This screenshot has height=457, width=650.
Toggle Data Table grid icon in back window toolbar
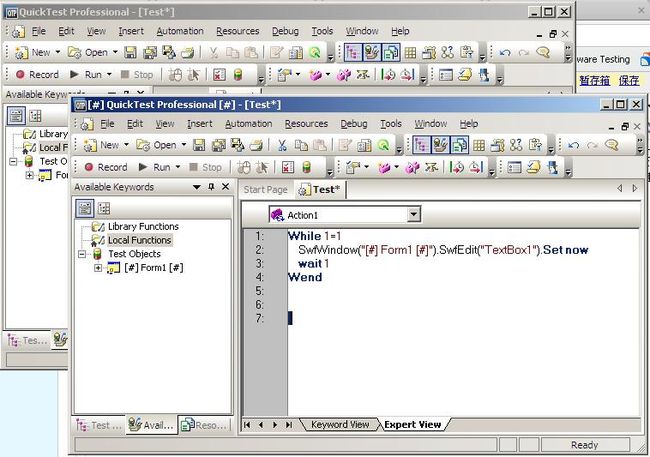[x=410, y=53]
